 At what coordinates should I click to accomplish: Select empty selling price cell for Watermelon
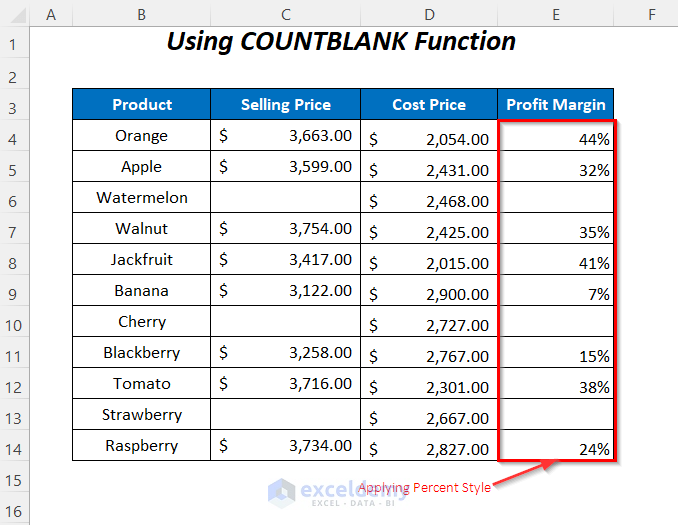tap(285, 197)
